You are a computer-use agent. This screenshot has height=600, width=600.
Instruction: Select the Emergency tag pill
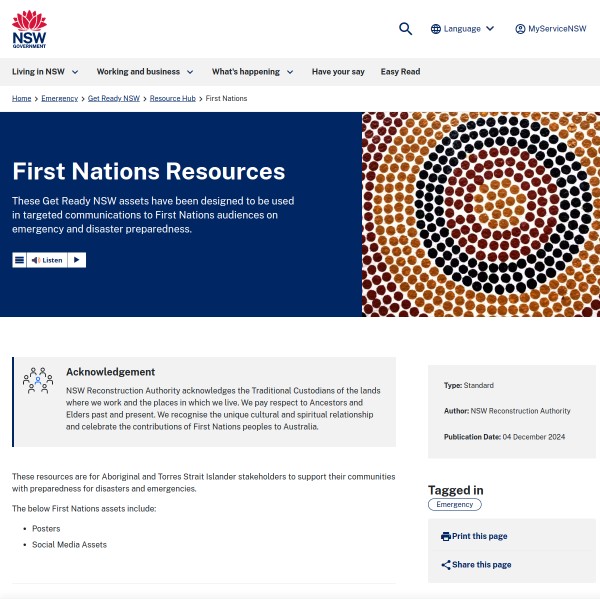pos(454,505)
